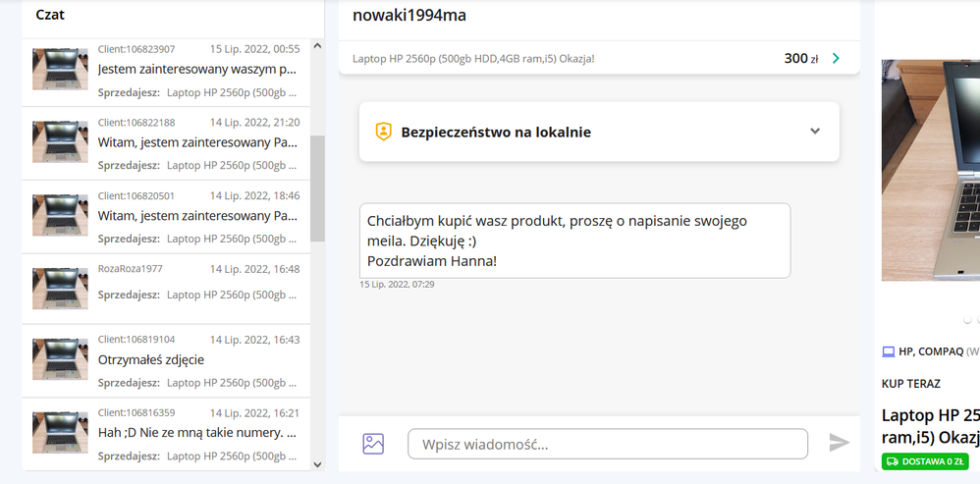Attach an image using the picture icon
Screen dimensions: 980x484
[x=373, y=444]
